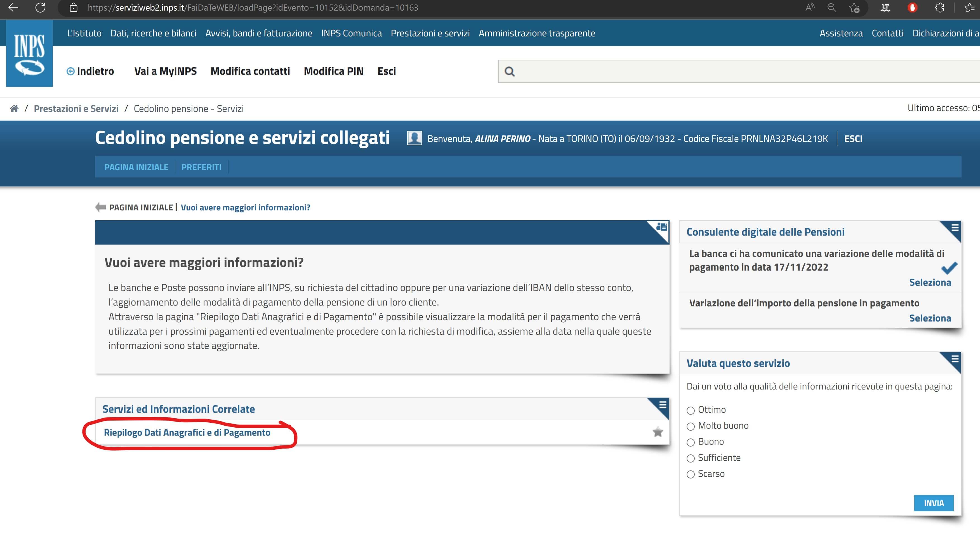The image size is (980, 535).
Task: Click the favorite star for Riepilogo Dati
Action: pos(658,432)
